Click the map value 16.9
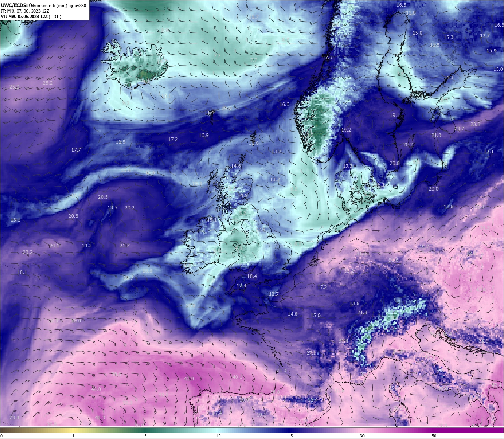The height and width of the screenshot is (439, 504). point(204,135)
